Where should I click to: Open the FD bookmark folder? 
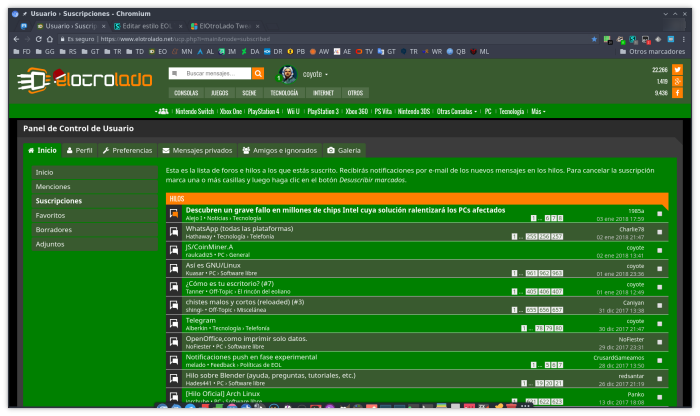point(22,52)
